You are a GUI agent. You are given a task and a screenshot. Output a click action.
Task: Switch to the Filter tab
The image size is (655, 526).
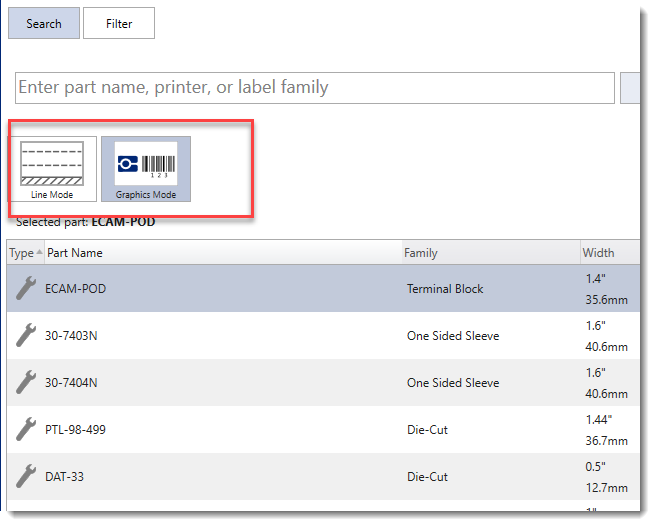(x=119, y=23)
